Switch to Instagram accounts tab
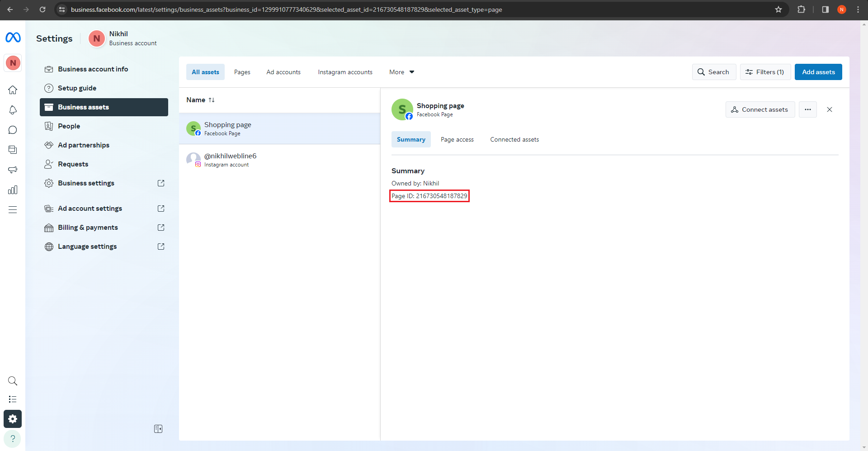Viewport: 868px width, 451px height. [345, 72]
